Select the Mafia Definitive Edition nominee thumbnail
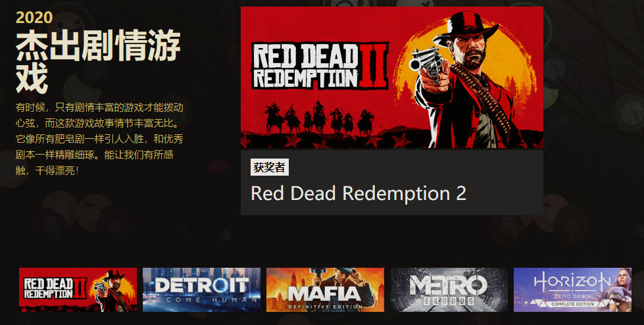This screenshot has width=644, height=325. click(325, 289)
